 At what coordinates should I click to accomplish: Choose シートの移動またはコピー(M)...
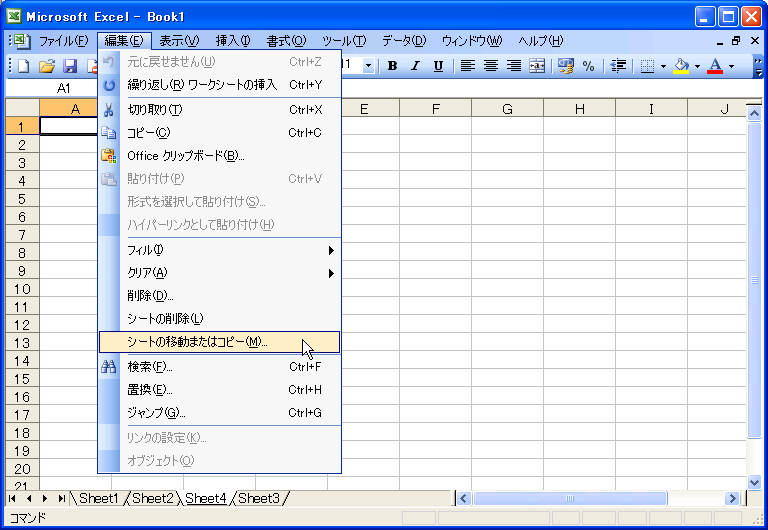point(219,342)
